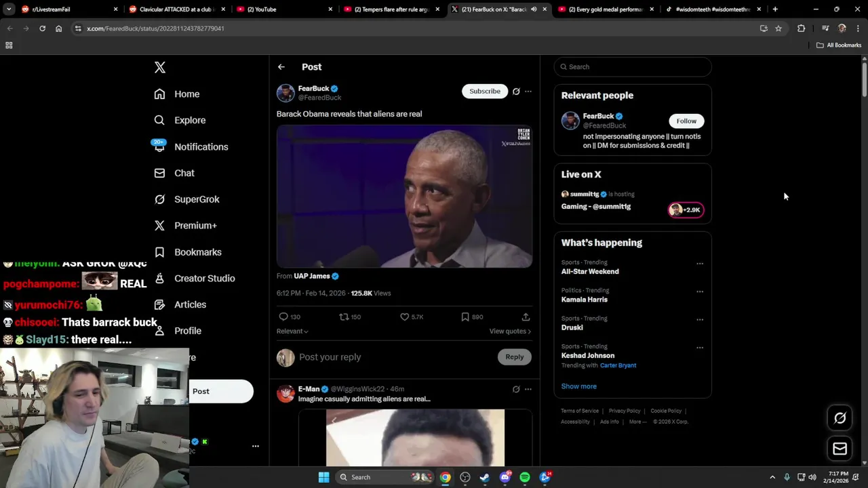Expand the More footer dropdown
868x488 pixels.
point(637,422)
